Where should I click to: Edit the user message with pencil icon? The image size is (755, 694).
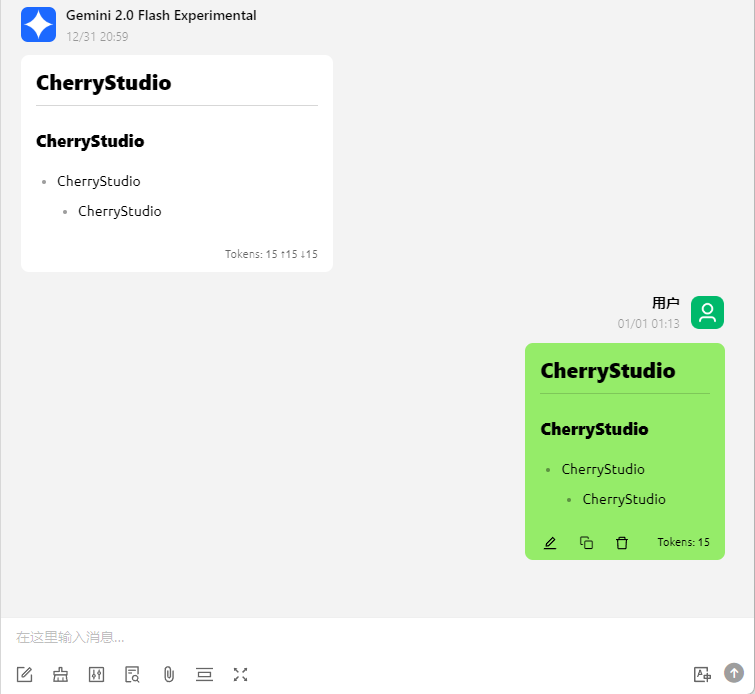[x=550, y=543]
